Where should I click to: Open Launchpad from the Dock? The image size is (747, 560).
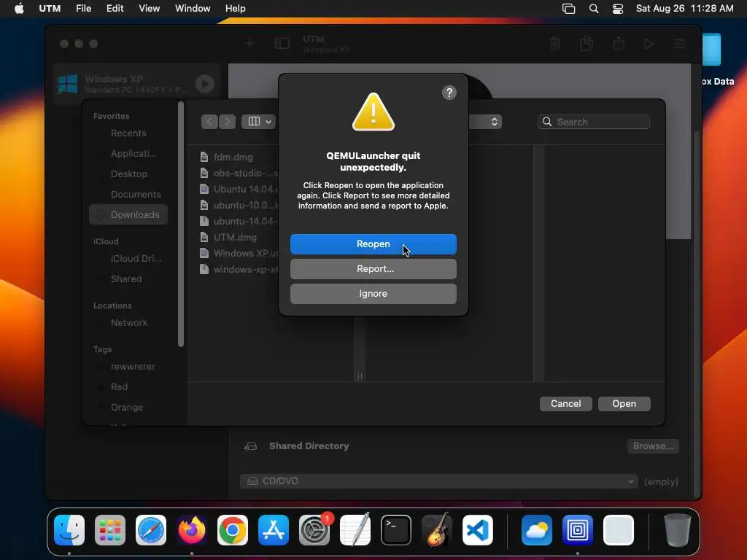pyautogui.click(x=110, y=529)
